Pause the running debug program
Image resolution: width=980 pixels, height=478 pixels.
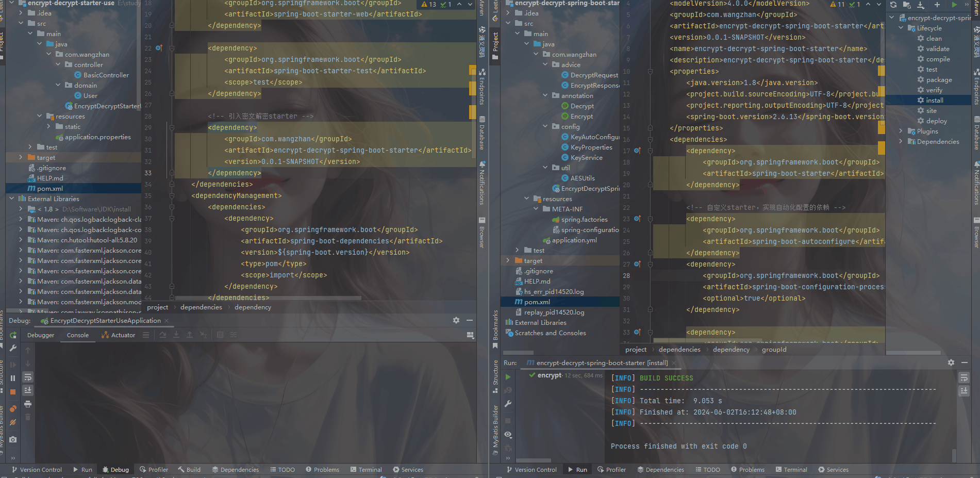tap(13, 378)
